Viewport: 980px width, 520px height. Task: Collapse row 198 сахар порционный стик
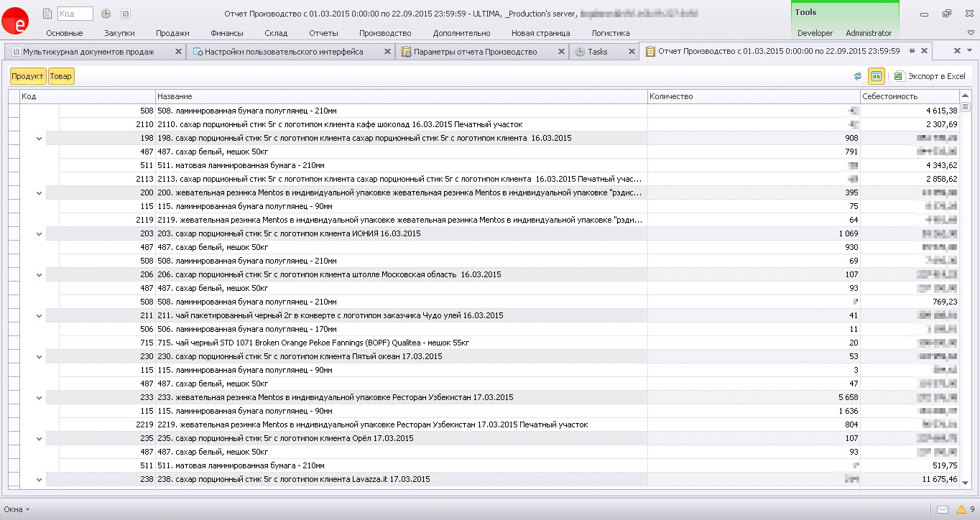[40, 139]
